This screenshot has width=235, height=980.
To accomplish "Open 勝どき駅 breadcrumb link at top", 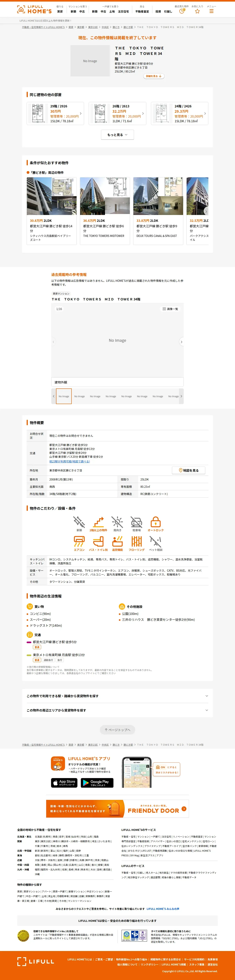I will (128, 27).
